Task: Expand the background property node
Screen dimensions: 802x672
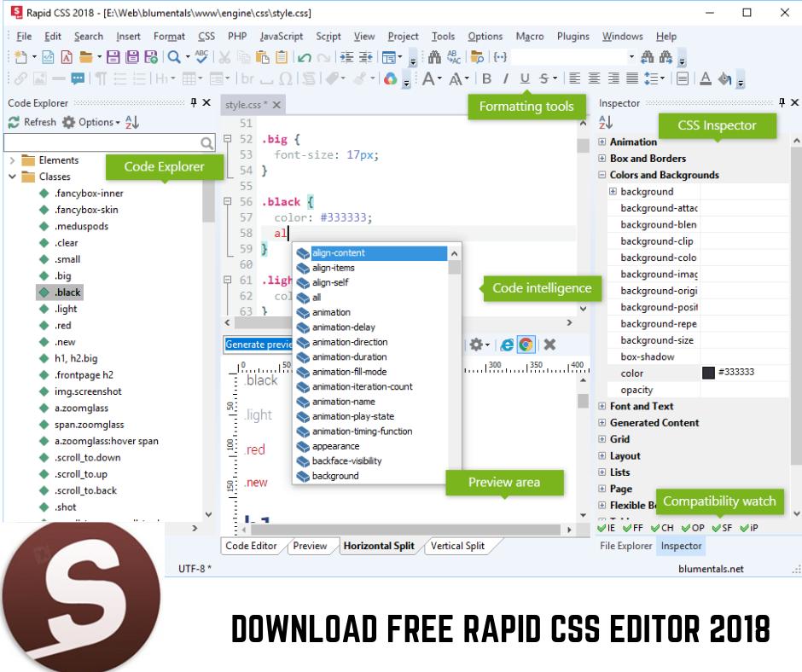Action: point(613,191)
